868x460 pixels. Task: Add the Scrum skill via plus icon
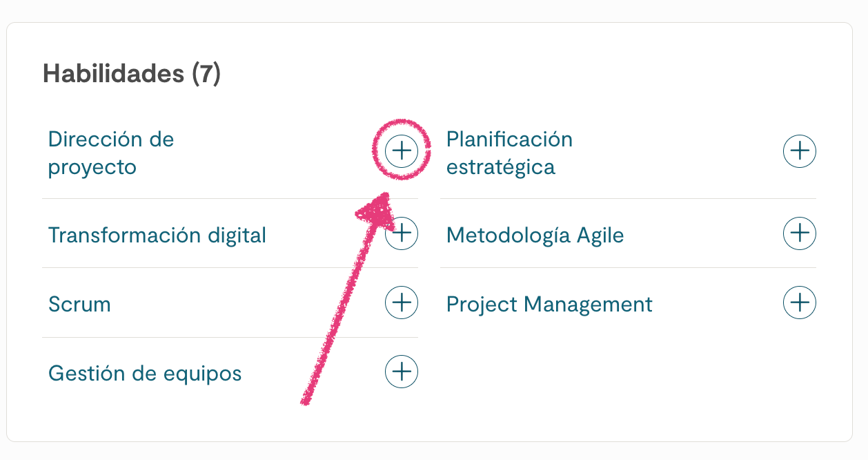coord(401,303)
